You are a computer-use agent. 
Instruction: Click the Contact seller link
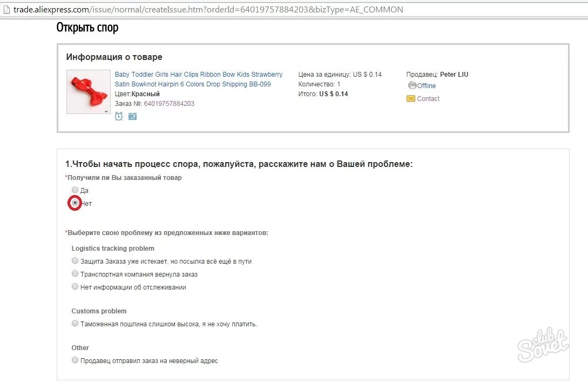point(428,99)
